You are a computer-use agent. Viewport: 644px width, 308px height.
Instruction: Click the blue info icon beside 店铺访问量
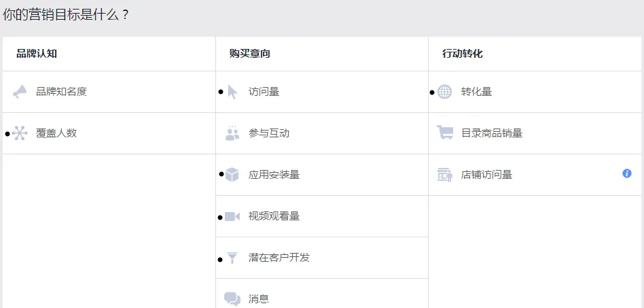coord(627,173)
